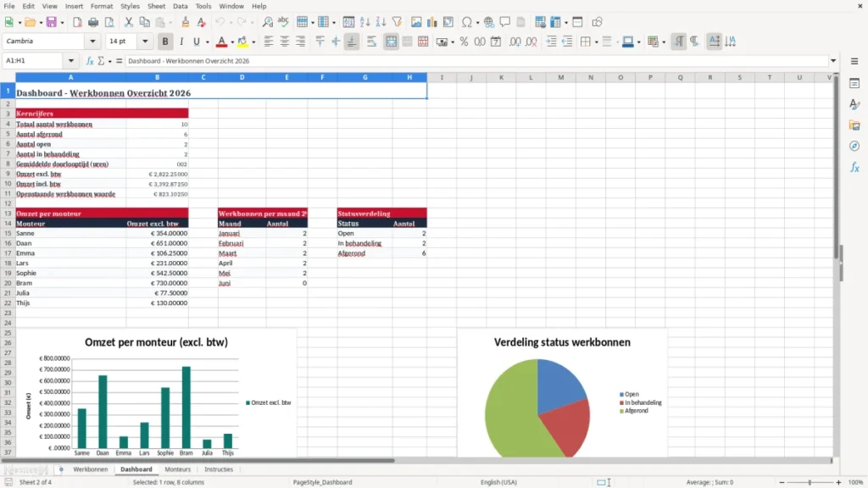Click the AutoFilter funnel icon
868x488 pixels.
pos(397,22)
